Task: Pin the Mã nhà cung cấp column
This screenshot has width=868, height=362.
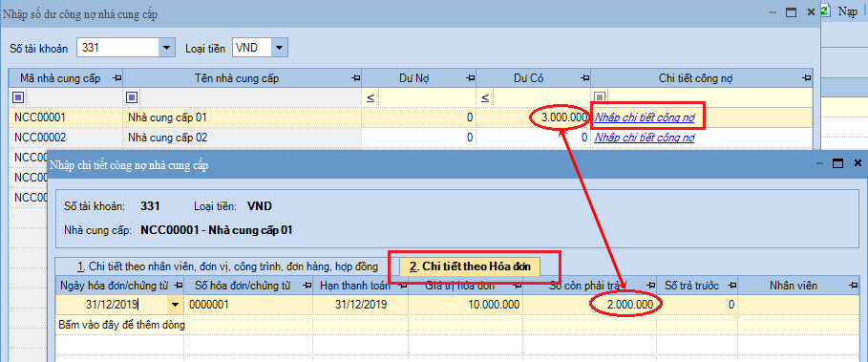Action: click(x=116, y=78)
